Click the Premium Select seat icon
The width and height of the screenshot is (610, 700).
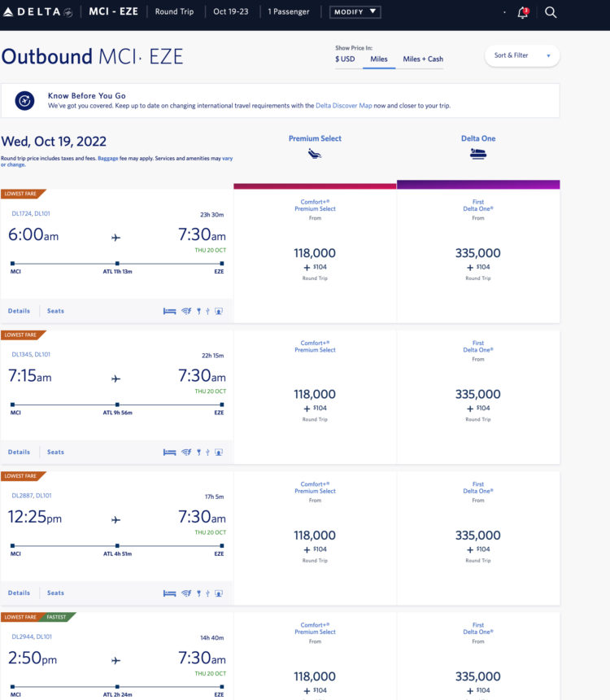click(315, 154)
